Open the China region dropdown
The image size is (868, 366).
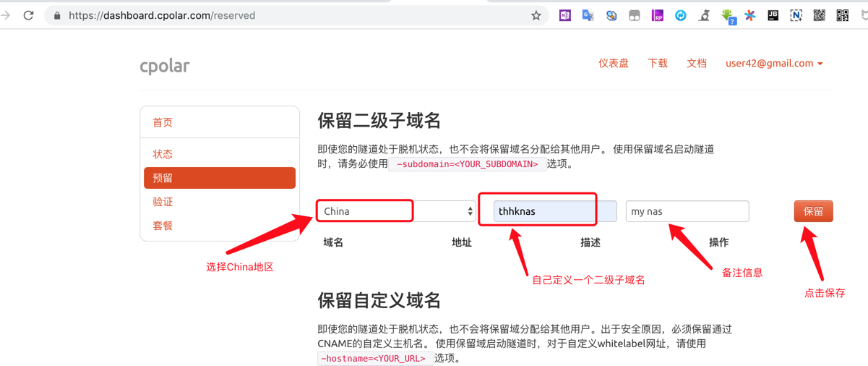[396, 211]
